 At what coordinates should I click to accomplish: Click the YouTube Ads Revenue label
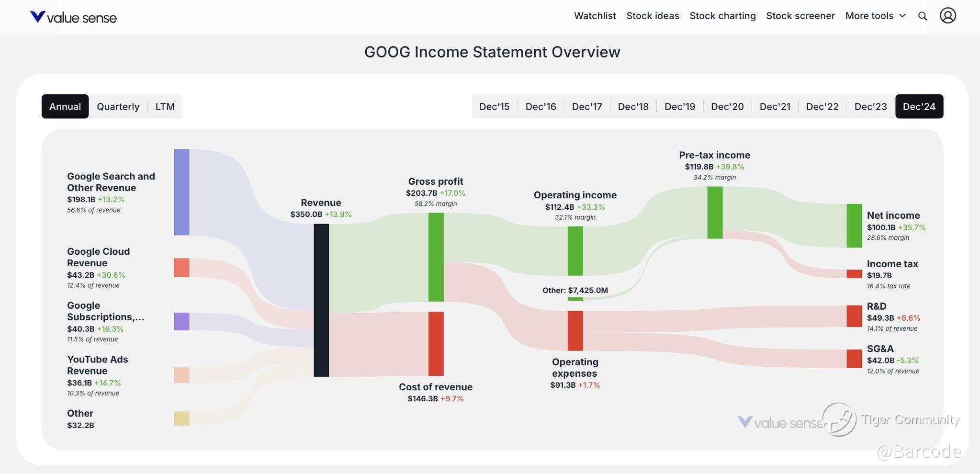pos(97,365)
